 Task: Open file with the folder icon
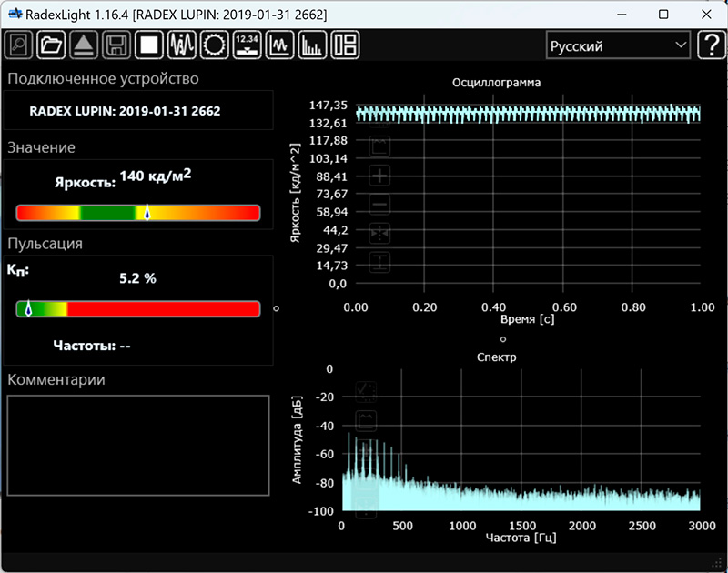[x=52, y=45]
